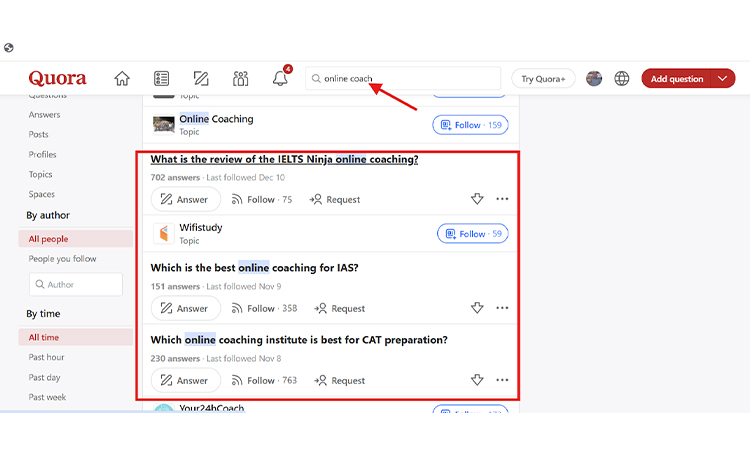Open the Answer pencil icon in navbar
750x450 pixels.
(x=201, y=78)
